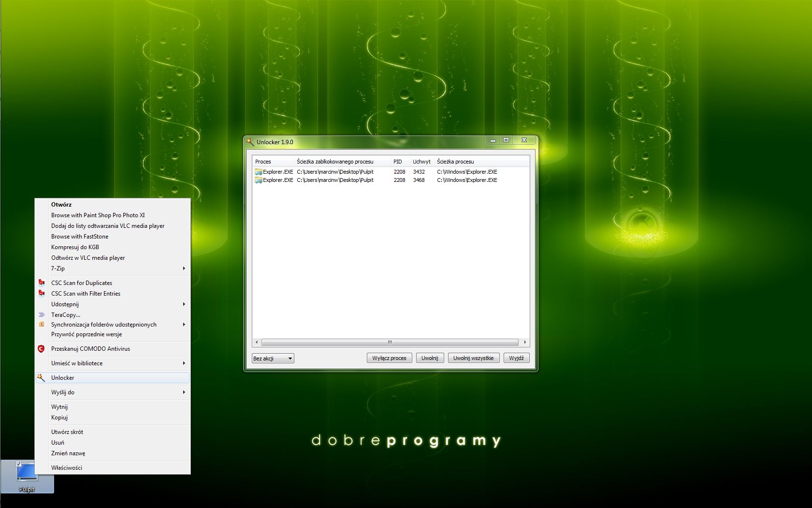Sort by the Proces column header
Image resolution: width=812 pixels, height=508 pixels.
(x=273, y=162)
